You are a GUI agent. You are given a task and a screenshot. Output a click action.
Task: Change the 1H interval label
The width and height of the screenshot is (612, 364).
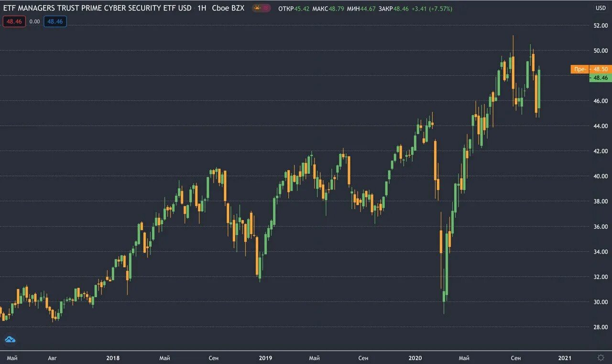pos(202,8)
